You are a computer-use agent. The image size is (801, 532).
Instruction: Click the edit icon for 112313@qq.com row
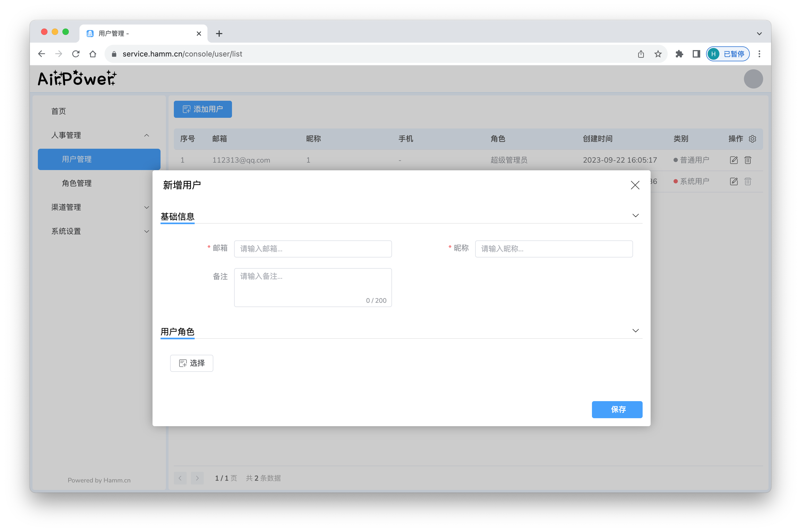(734, 160)
